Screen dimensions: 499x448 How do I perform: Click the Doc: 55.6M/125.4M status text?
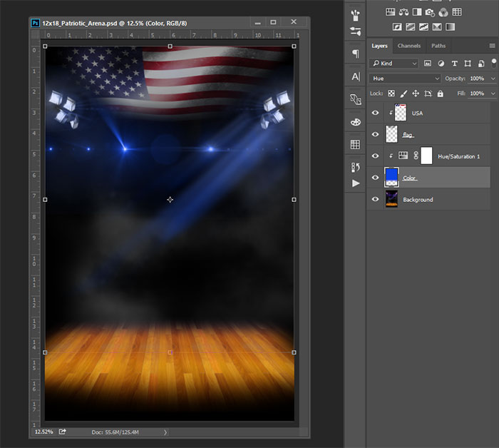(115, 432)
